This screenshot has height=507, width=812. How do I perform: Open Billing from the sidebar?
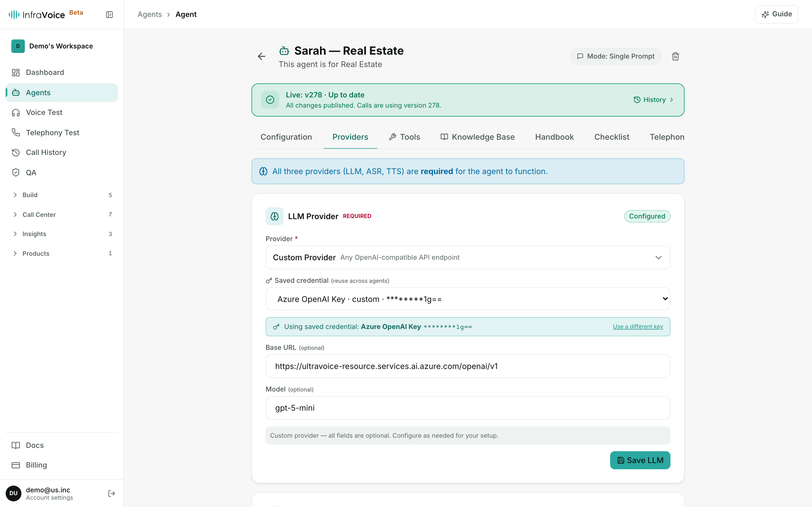62,465
